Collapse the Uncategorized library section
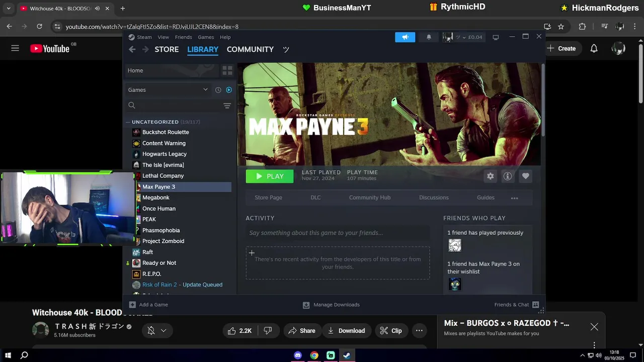This screenshot has width=644, height=362. 128,122
